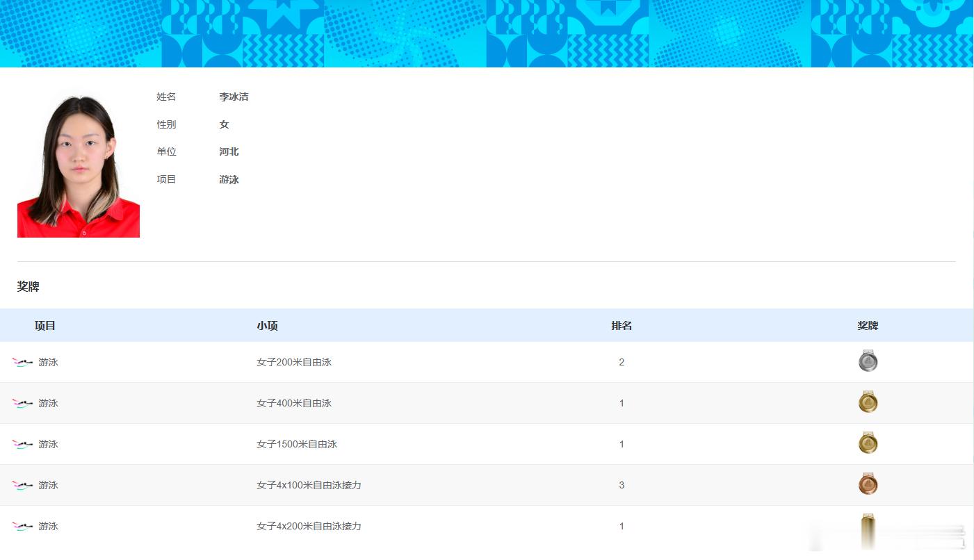Select the 女子4x100米自由泳接力 event cell
Image resolution: width=974 pixels, height=560 pixels.
click(x=309, y=485)
